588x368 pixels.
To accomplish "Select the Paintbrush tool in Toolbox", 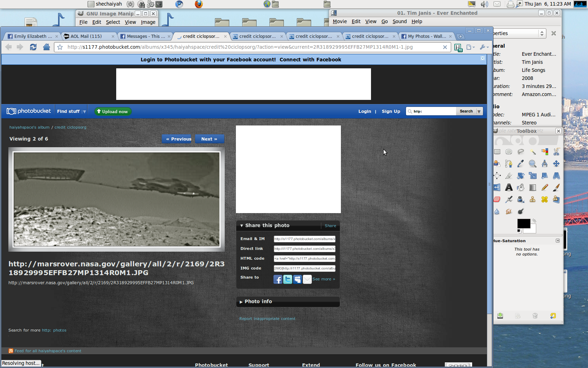I will tap(556, 188).
